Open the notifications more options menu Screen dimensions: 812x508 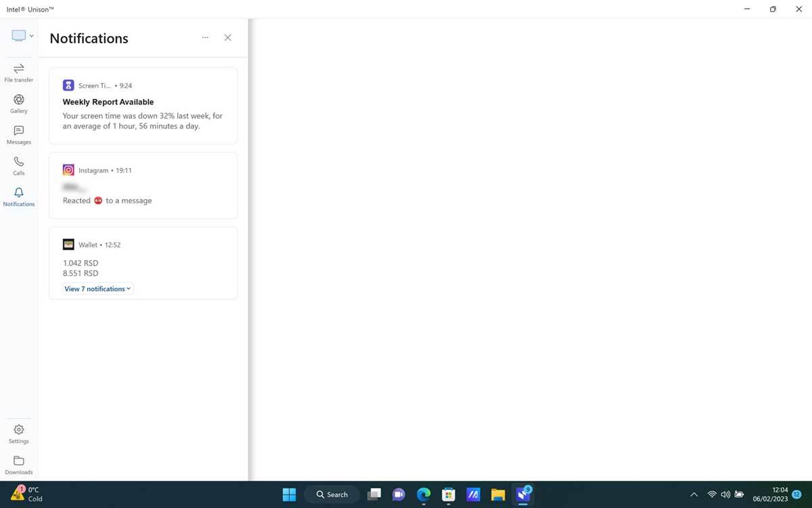click(x=205, y=38)
